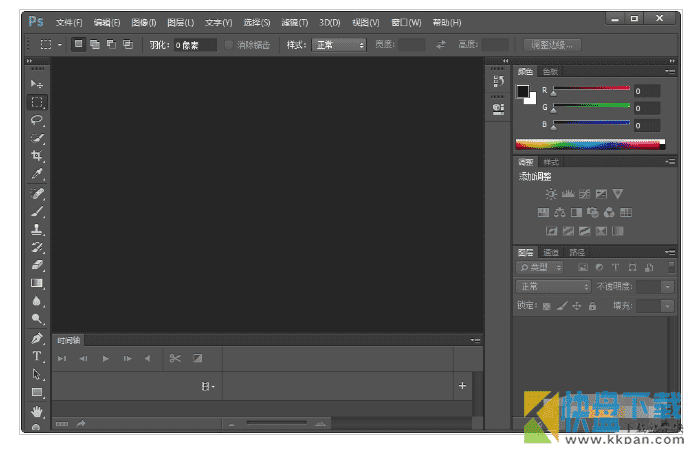The width and height of the screenshot is (689, 449).
Task: Select the Hand tool
Action: click(x=37, y=412)
